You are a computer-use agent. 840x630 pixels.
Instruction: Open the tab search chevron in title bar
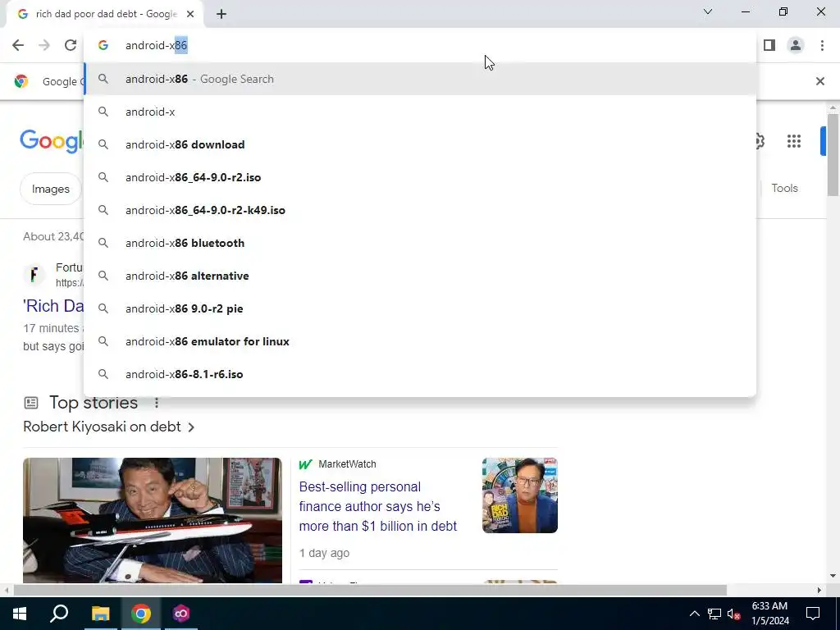pos(708,11)
